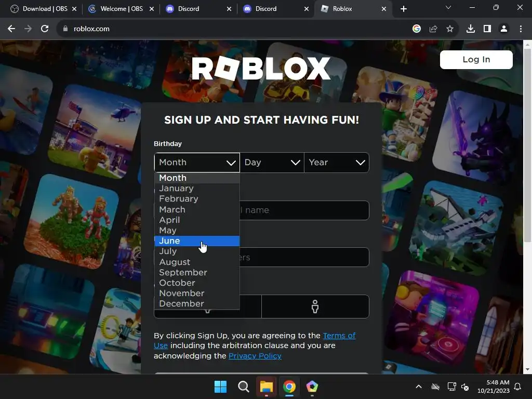This screenshot has height=399, width=532.
Task: Open notifications bell in taskbar
Action: tap(518, 387)
